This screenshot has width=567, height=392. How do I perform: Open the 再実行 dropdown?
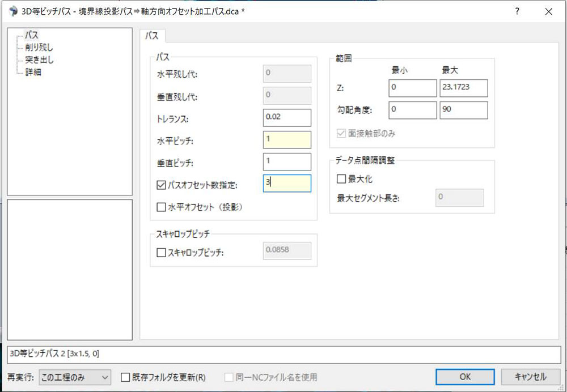74,377
